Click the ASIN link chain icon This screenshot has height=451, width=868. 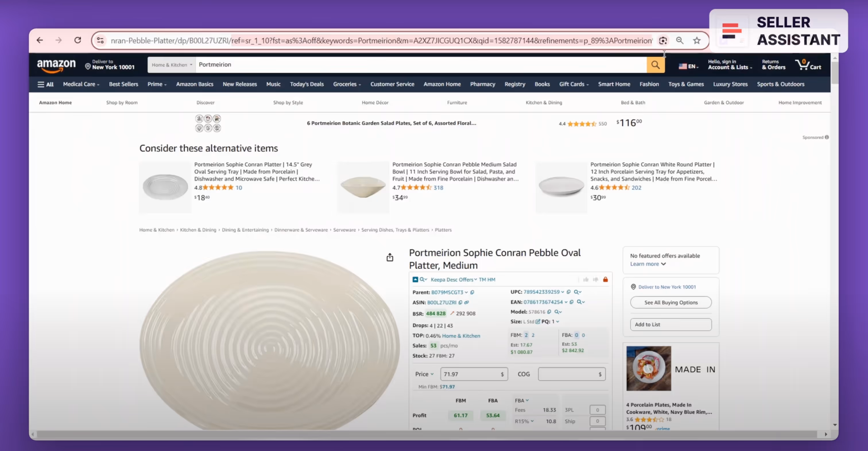click(x=467, y=302)
